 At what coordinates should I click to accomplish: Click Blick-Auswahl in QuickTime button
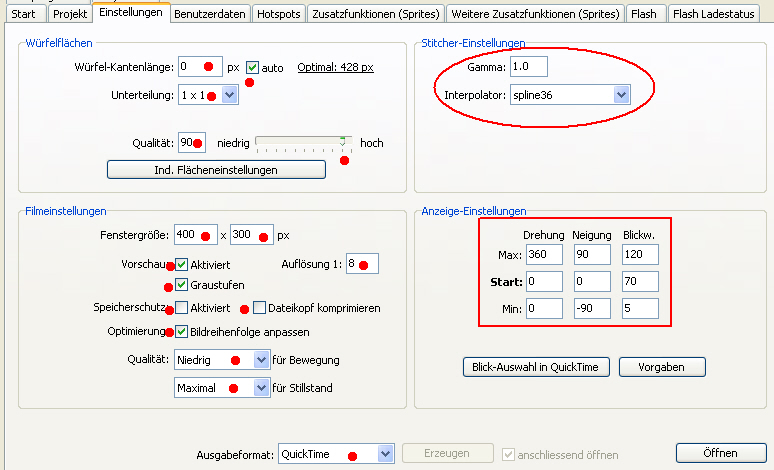click(x=537, y=367)
